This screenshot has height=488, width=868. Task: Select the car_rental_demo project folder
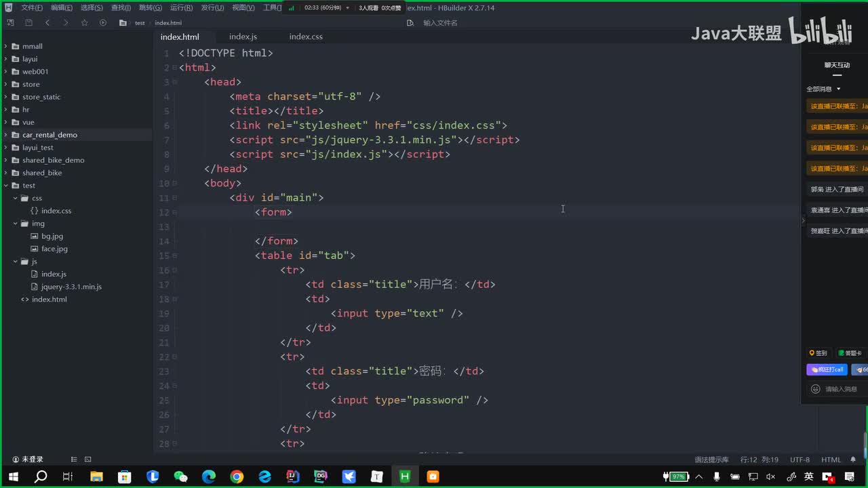(x=50, y=135)
